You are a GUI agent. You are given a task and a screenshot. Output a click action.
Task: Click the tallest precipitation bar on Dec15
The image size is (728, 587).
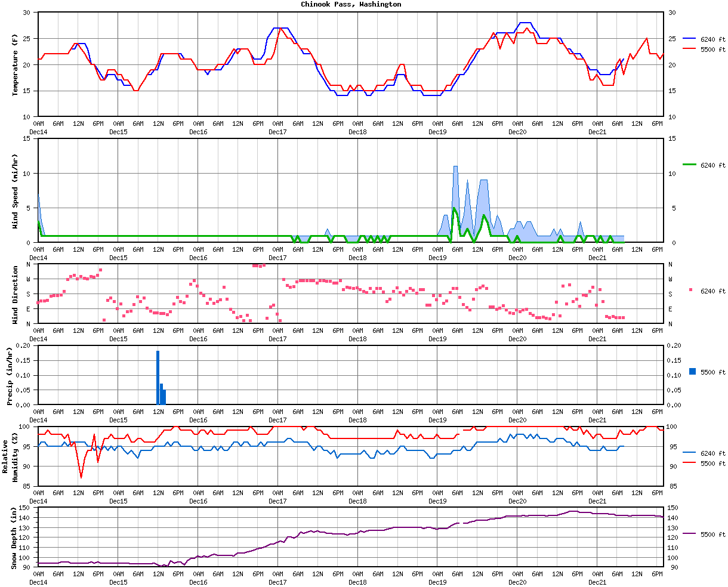click(158, 378)
